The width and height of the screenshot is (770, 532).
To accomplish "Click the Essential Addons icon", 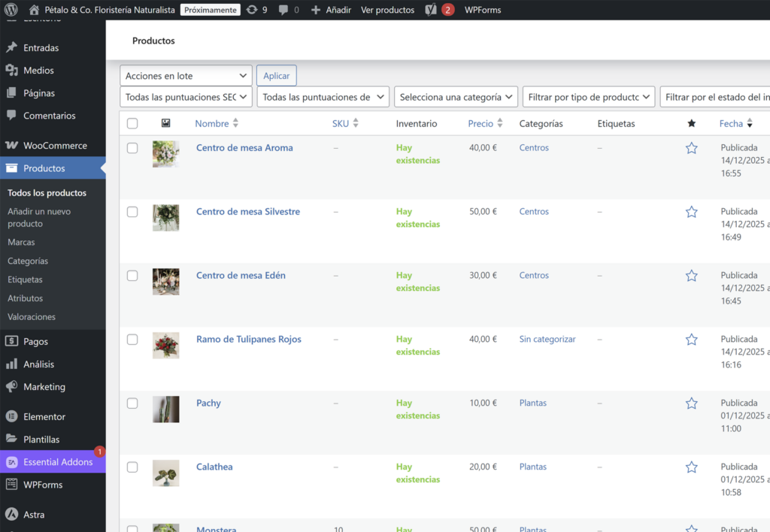I will [12, 462].
